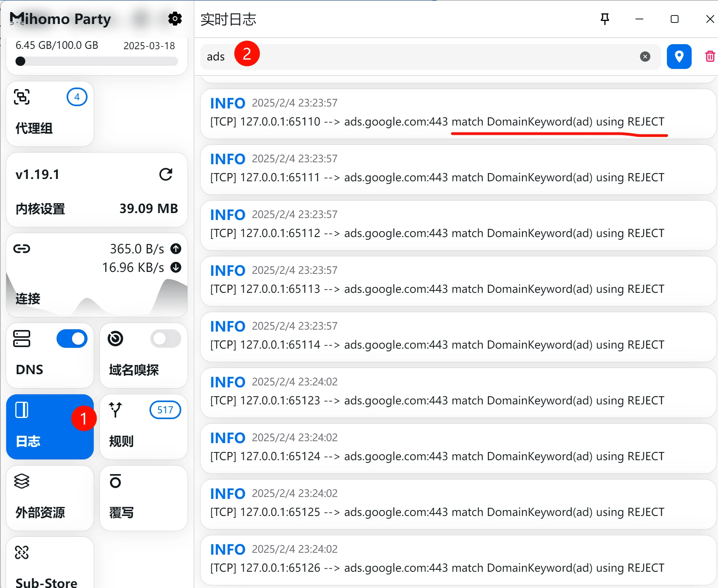Maximize the Mihomo Party window
The height and width of the screenshot is (588, 718).
pos(675,19)
